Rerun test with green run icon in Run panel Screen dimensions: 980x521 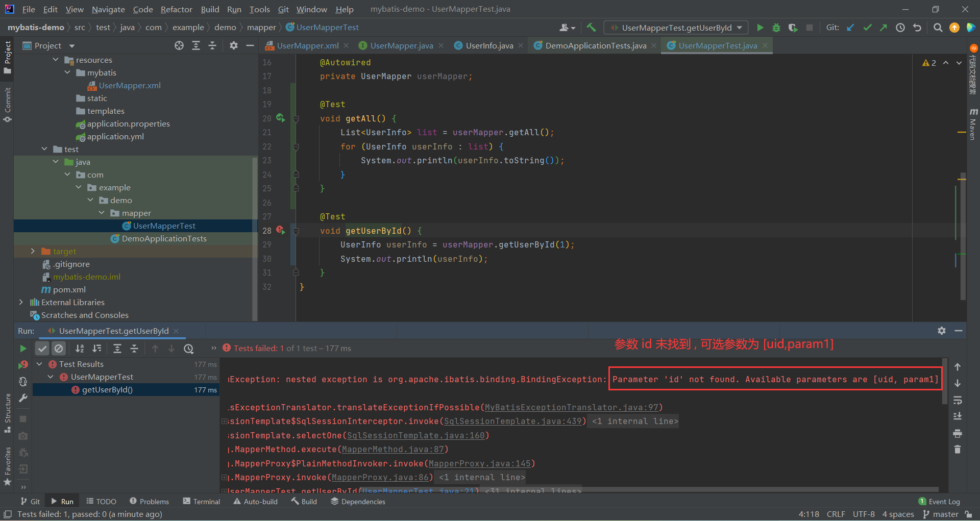point(23,349)
